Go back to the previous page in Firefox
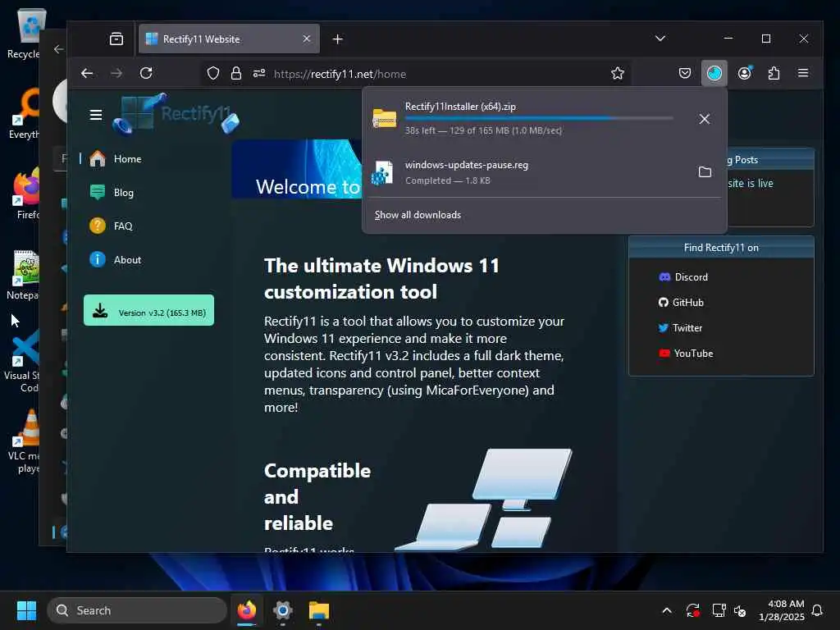 click(x=87, y=73)
